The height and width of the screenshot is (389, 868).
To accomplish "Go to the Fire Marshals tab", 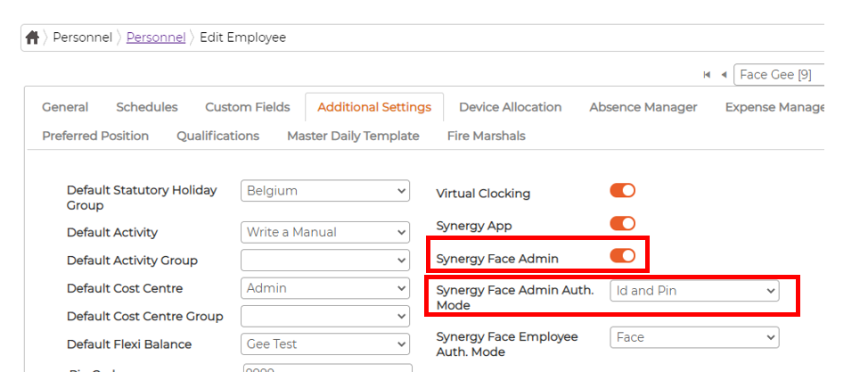I will click(x=486, y=136).
